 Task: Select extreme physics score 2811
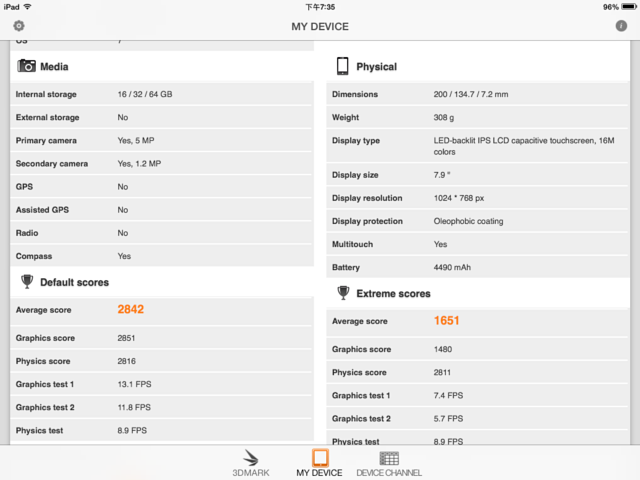(442, 372)
